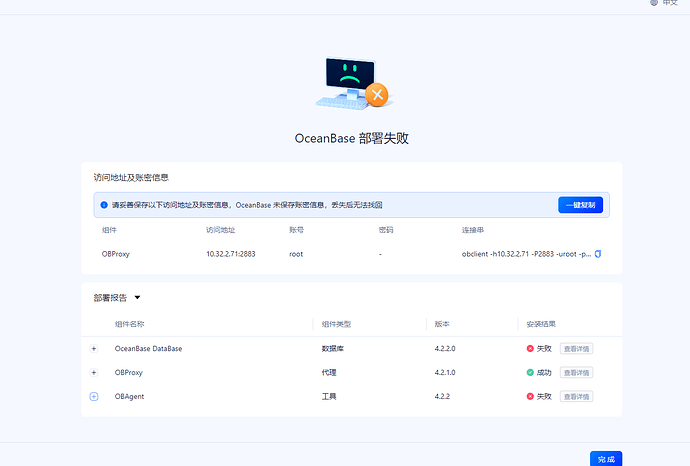Select the account value root
The image size is (690, 466).
(x=296, y=254)
